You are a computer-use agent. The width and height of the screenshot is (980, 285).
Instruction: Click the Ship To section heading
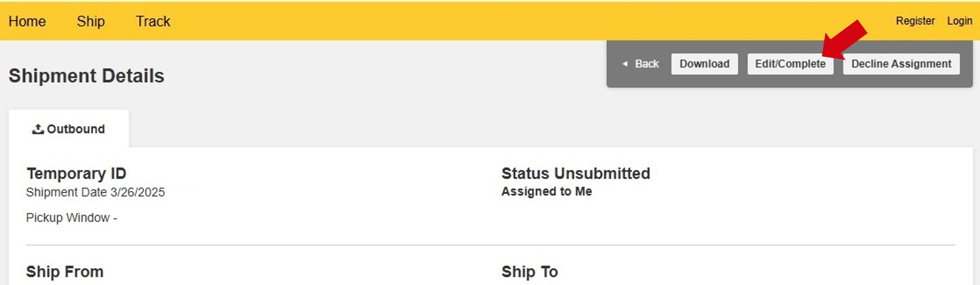tap(530, 272)
